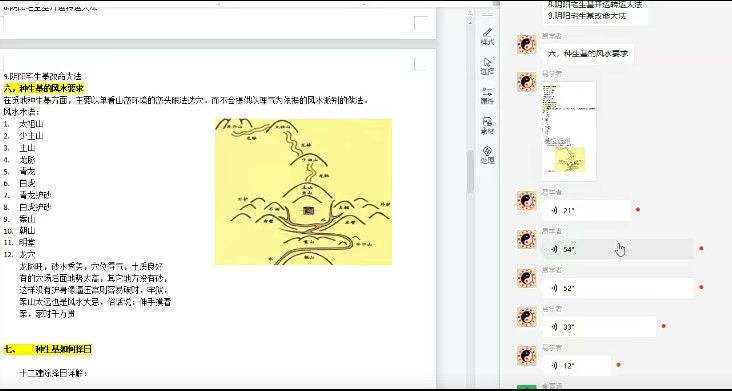Click avatar beside chat text 六，种生墓的风水要求
The width and height of the screenshot is (732, 391).
(527, 44)
